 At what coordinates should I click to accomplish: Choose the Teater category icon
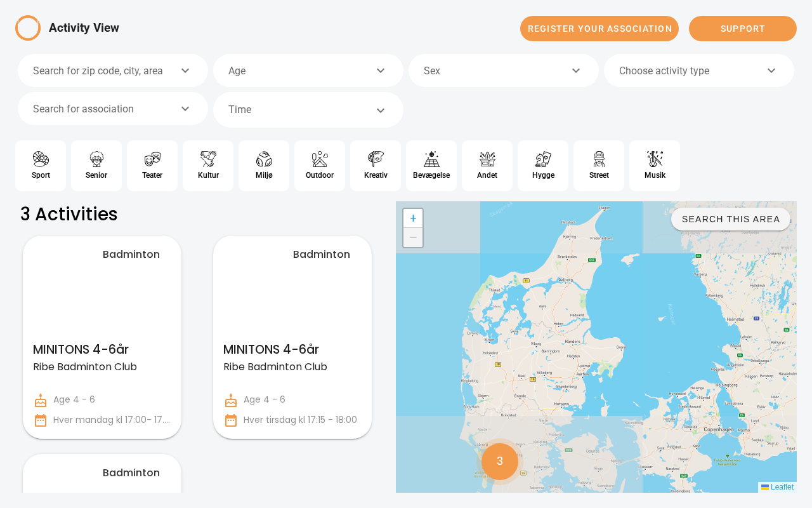tap(152, 159)
